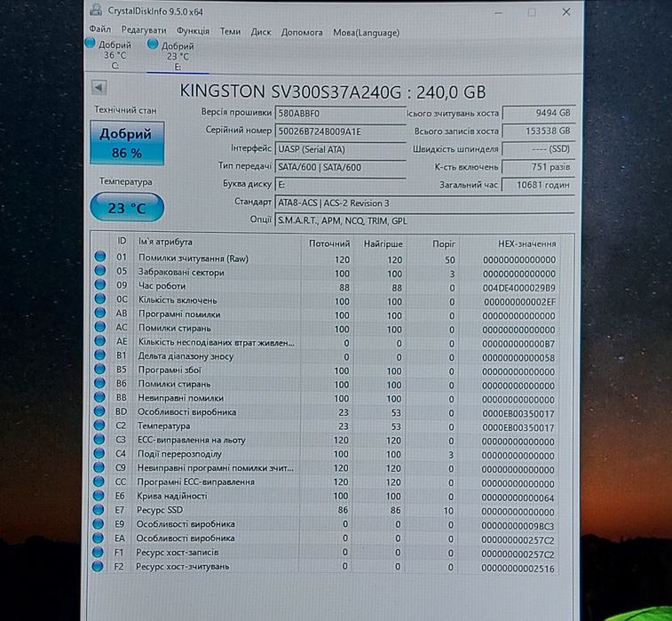The height and width of the screenshot is (621, 672).
Task: Open the Диск menu
Action: point(261,32)
